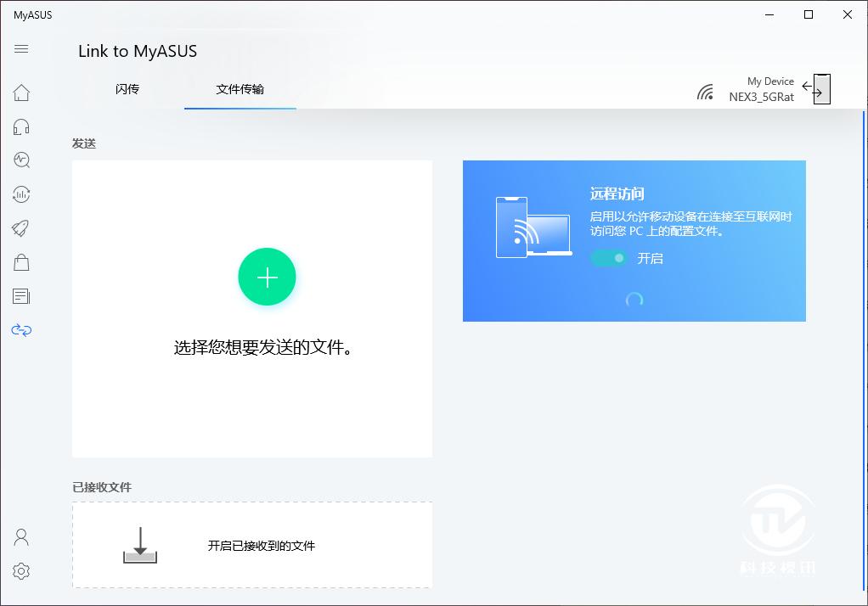868x606 pixels.
Task: Open the hardware settings dial icon
Action: coord(21,194)
